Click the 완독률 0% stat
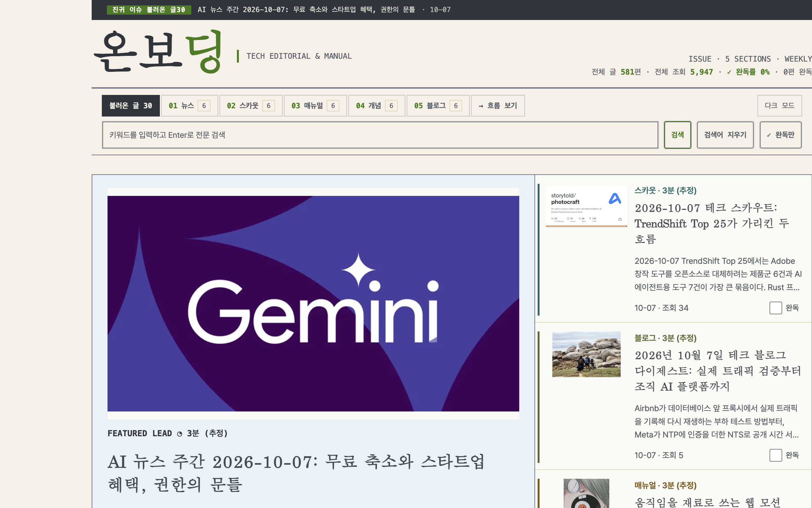 (748, 72)
